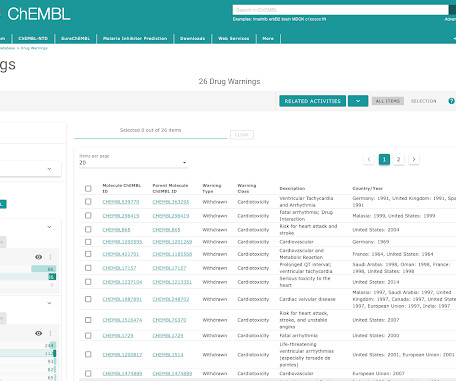Viewport: 456px width, 381px height.
Task: Collapse the second filter section chevron
Action: [x=49, y=303]
